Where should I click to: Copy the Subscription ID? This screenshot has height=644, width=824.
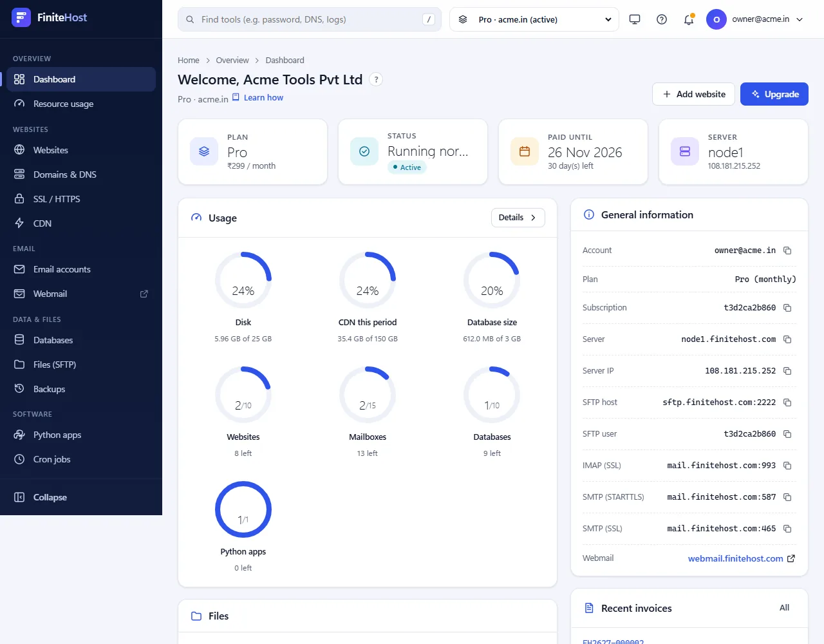(787, 308)
